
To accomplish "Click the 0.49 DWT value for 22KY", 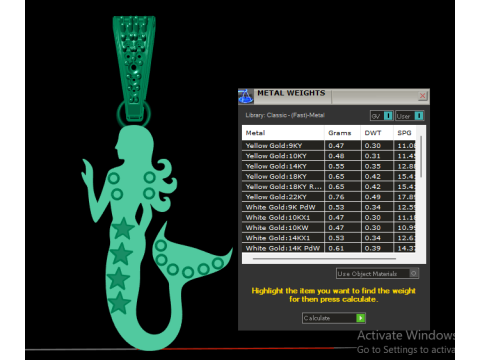I will click(x=372, y=197).
